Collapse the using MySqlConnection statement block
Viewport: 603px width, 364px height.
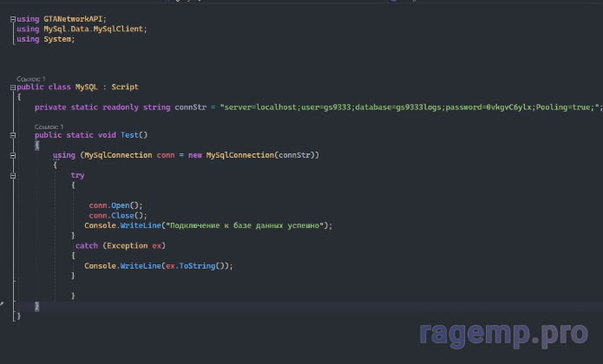coord(14,155)
